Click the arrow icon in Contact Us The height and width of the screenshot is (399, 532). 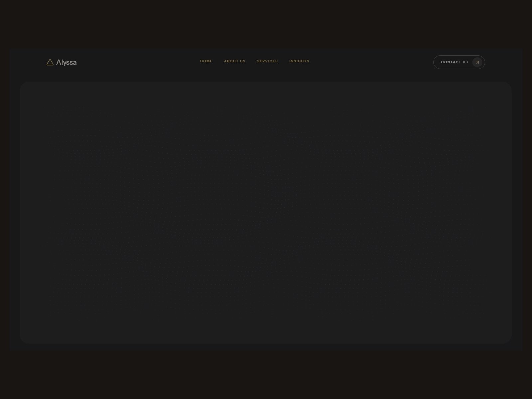477,62
